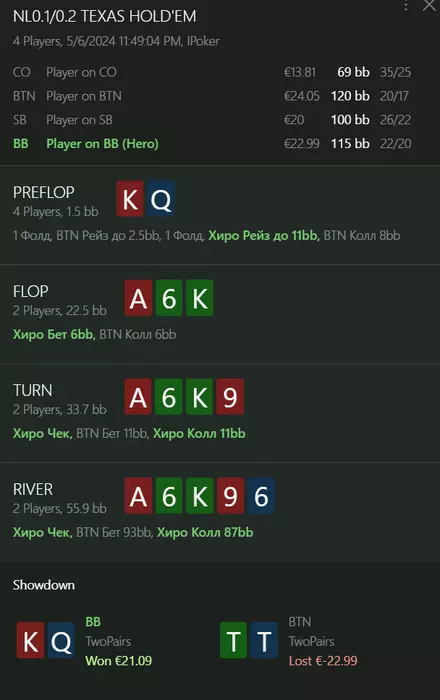Select the green K card on the flop
The image size is (440, 700).
(199, 298)
